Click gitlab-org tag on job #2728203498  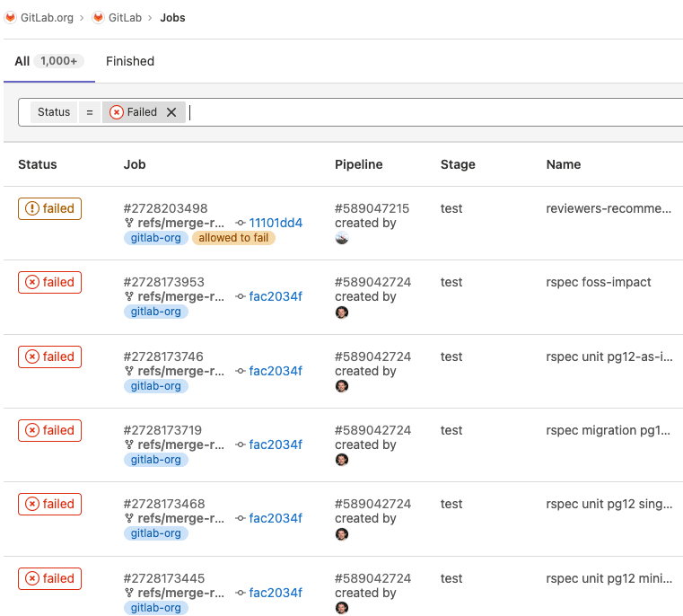point(156,238)
